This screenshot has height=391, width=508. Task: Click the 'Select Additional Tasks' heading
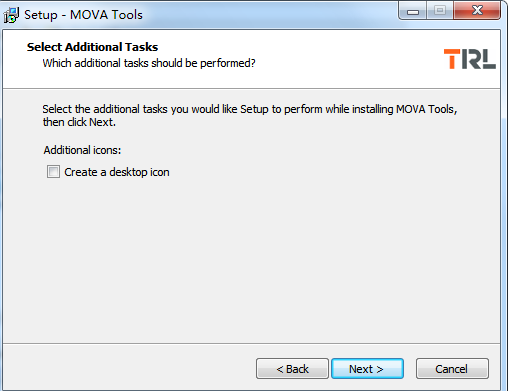[92, 47]
